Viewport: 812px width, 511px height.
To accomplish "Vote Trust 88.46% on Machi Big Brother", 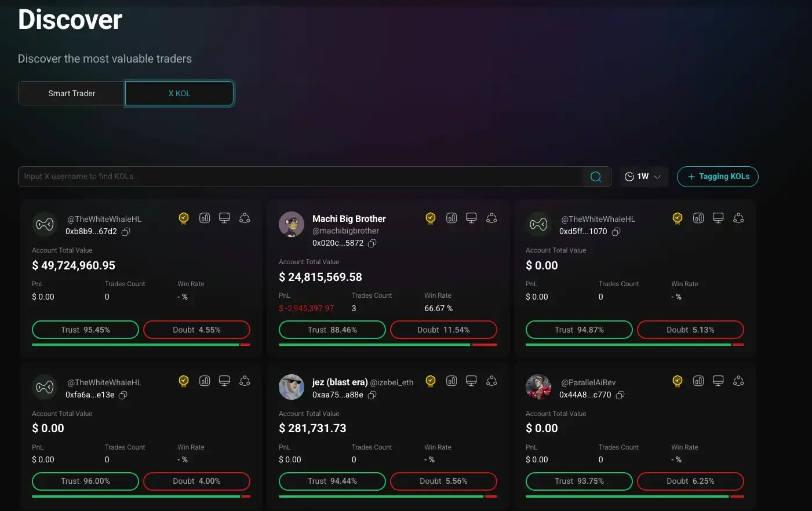I will (332, 329).
